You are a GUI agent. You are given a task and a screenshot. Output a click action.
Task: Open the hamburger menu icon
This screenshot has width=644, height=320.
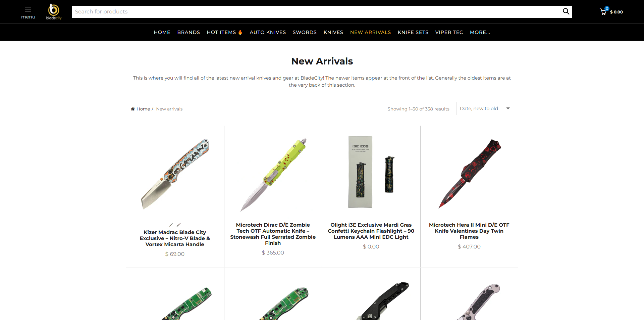point(28,9)
